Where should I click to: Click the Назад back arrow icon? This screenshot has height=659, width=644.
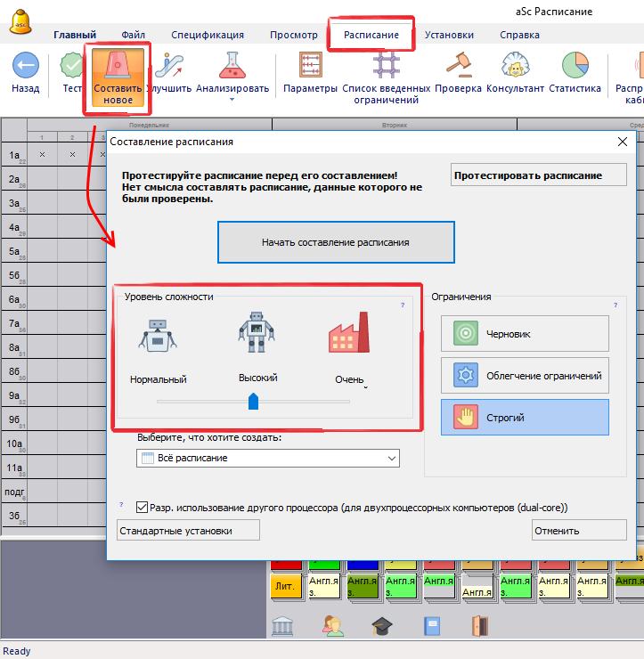coord(25,66)
